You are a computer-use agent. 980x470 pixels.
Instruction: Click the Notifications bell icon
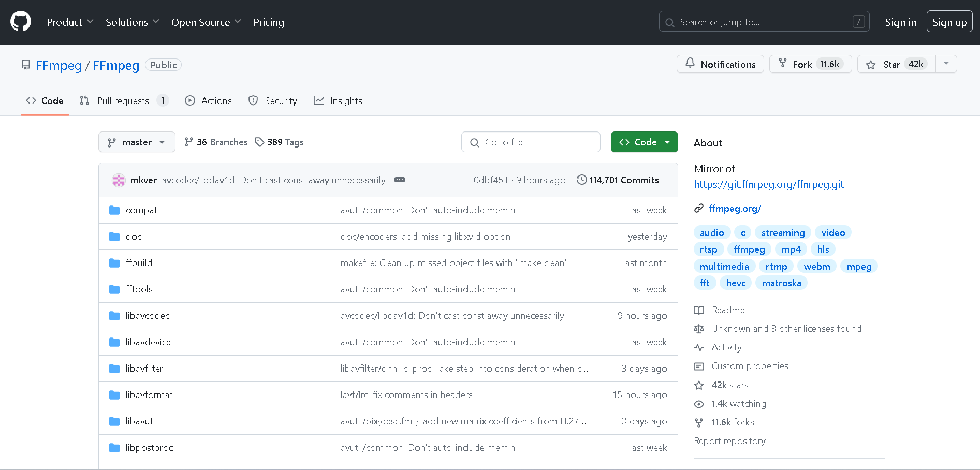690,63
